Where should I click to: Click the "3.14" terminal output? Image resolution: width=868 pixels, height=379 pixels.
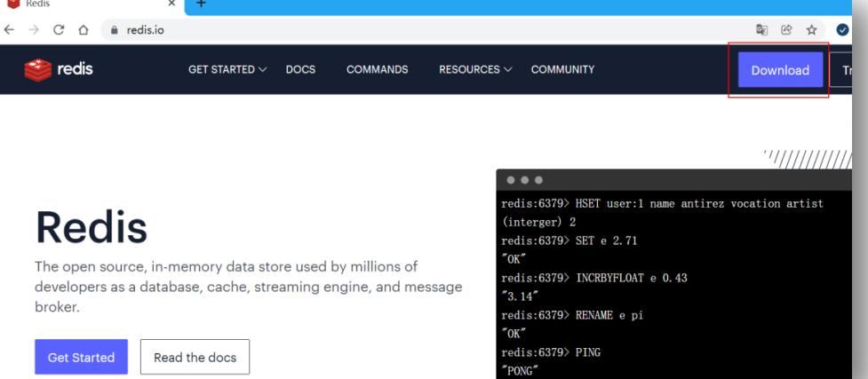click(520, 296)
